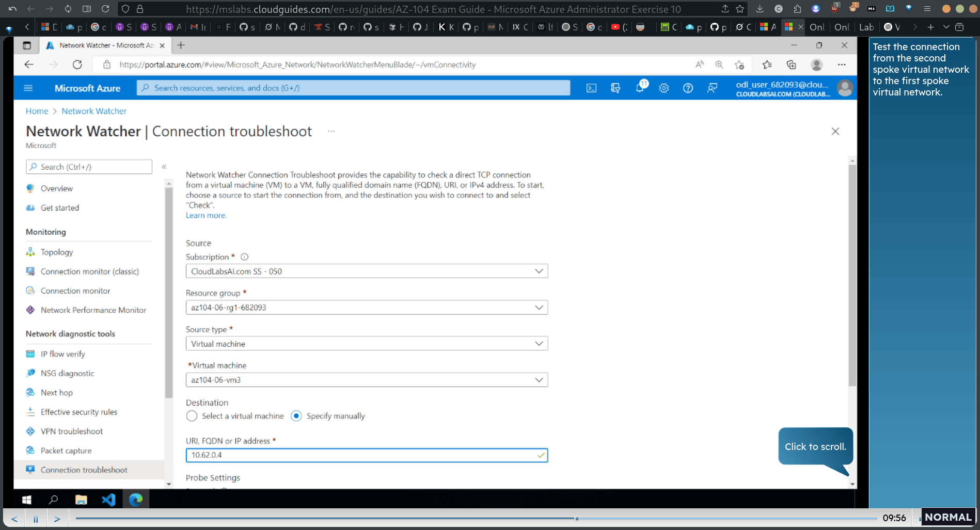
Task: Close the Connection troubleshoot blade
Action: 835,131
